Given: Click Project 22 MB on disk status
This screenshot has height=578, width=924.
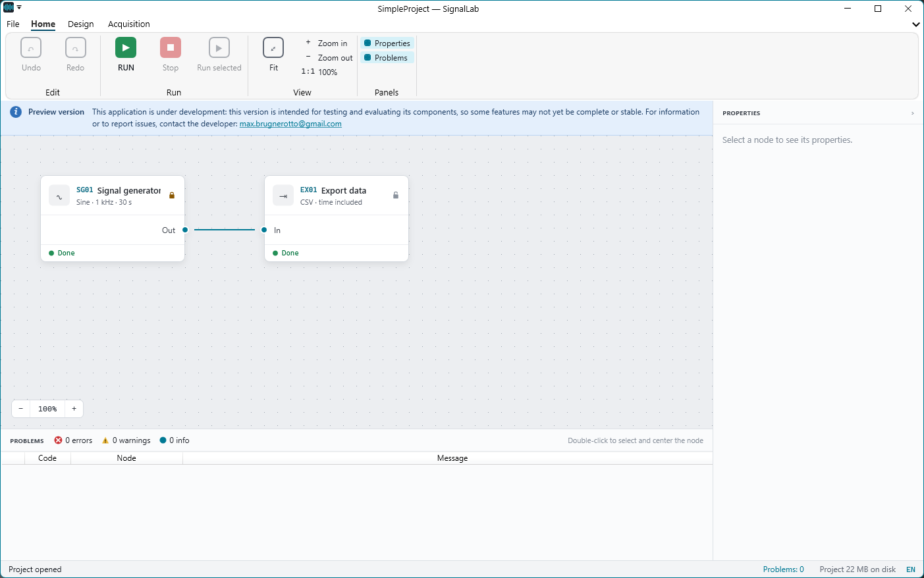Looking at the screenshot, I should click(857, 569).
